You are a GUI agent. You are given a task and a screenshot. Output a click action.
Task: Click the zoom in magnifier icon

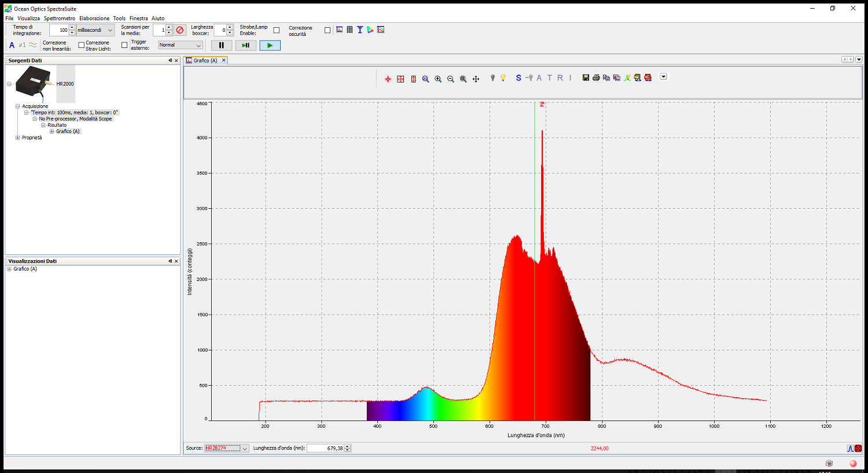(x=438, y=79)
